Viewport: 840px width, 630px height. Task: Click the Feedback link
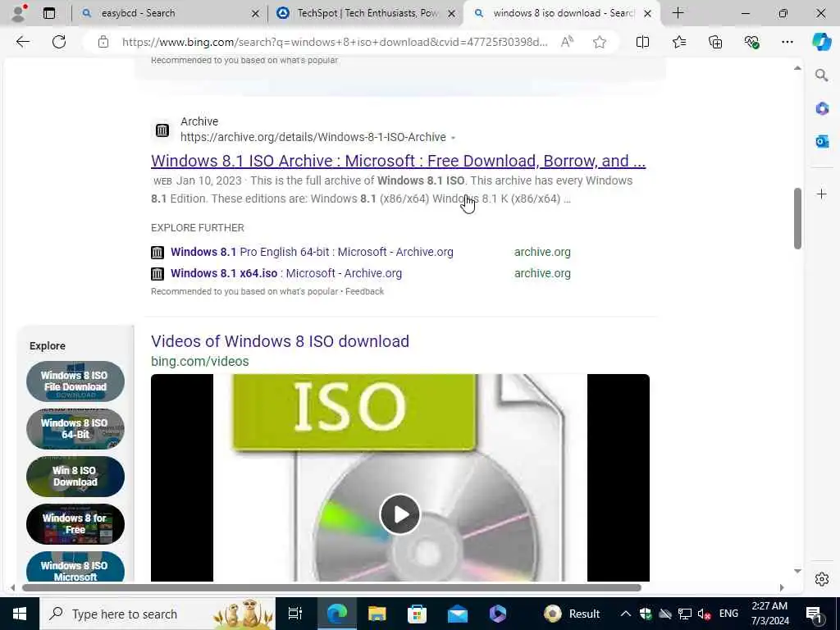[364, 291]
